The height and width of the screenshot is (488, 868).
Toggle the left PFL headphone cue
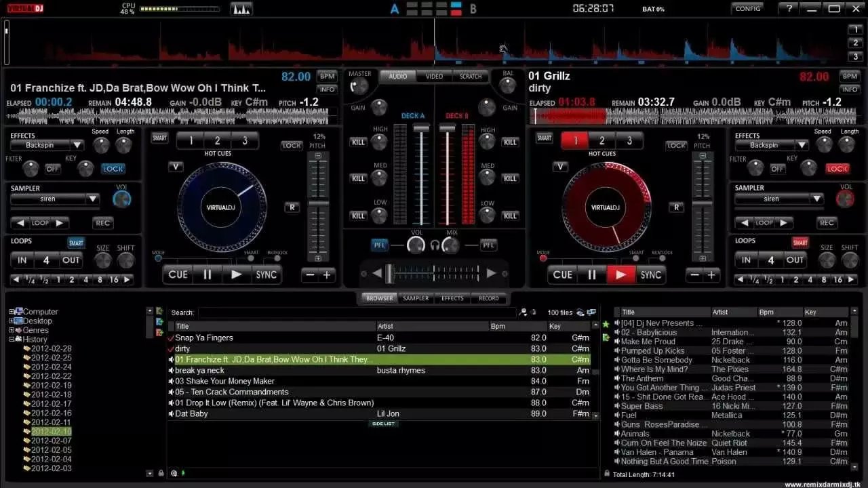point(380,245)
